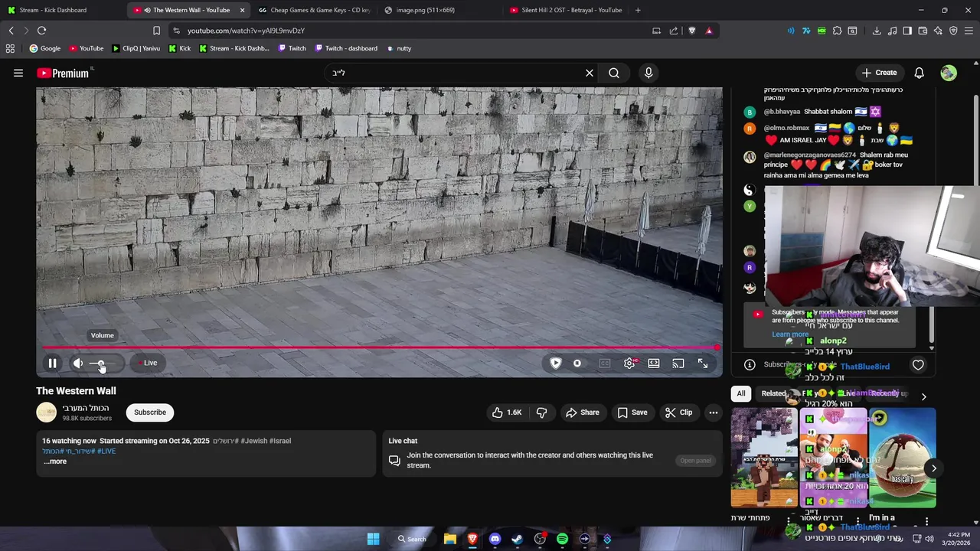Image resolution: width=980 pixels, height=551 pixels.
Task: Open the account avatar menu
Action: [949, 73]
